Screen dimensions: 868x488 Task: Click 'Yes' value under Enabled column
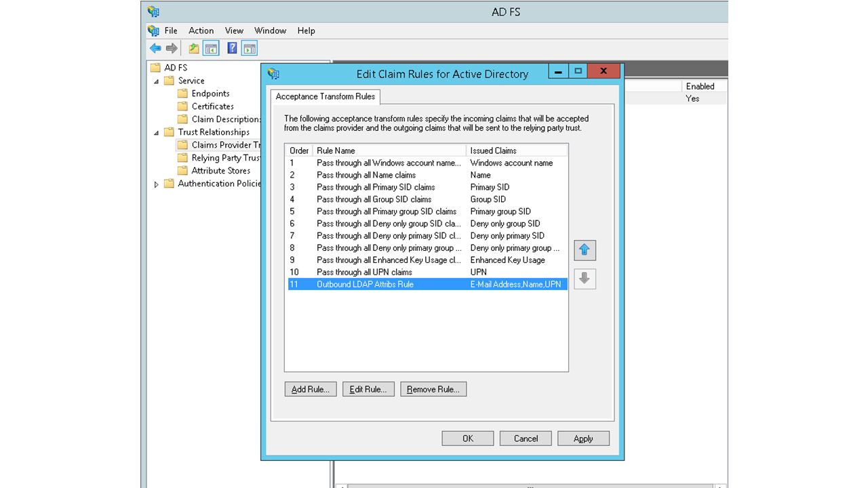click(692, 98)
